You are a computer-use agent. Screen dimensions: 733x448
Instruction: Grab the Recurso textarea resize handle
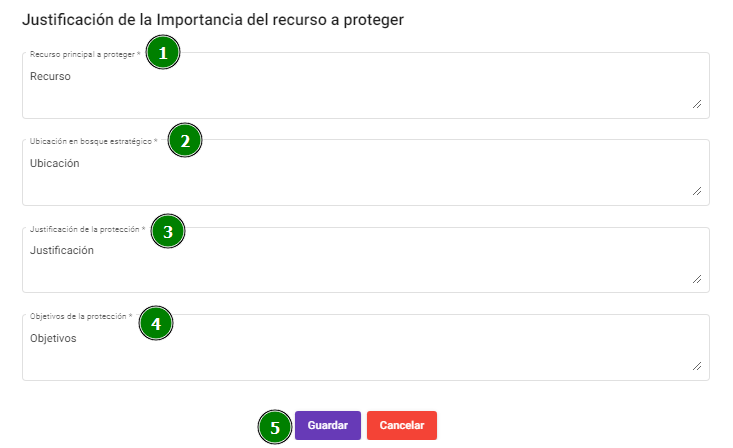pos(697,104)
